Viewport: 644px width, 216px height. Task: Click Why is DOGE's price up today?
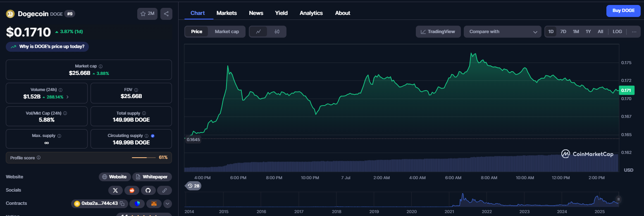tap(48, 46)
